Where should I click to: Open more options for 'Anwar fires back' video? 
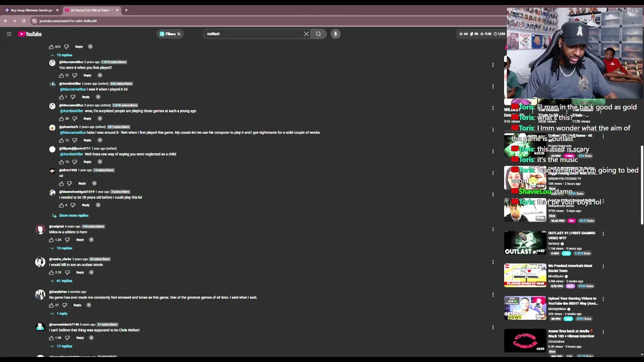[603, 332]
